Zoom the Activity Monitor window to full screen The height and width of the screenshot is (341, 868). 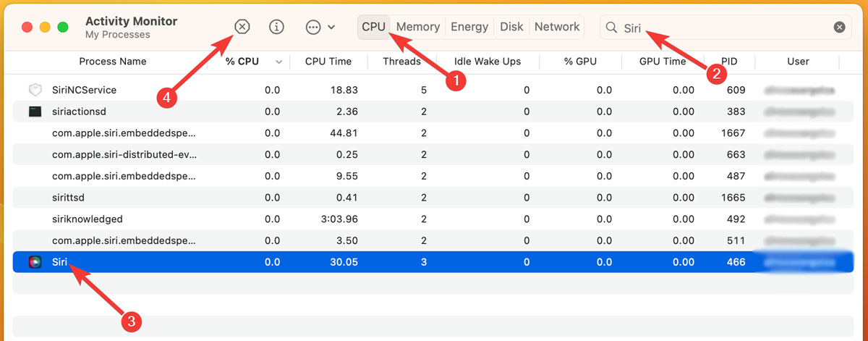pyautogui.click(x=63, y=28)
